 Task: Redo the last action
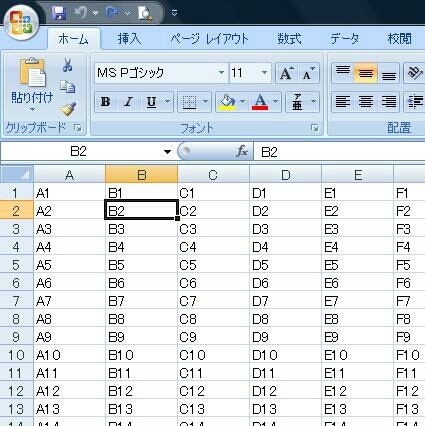click(x=112, y=13)
